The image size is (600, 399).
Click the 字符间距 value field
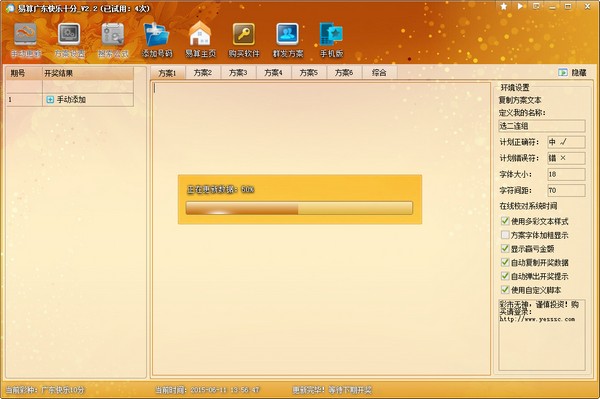(x=566, y=190)
